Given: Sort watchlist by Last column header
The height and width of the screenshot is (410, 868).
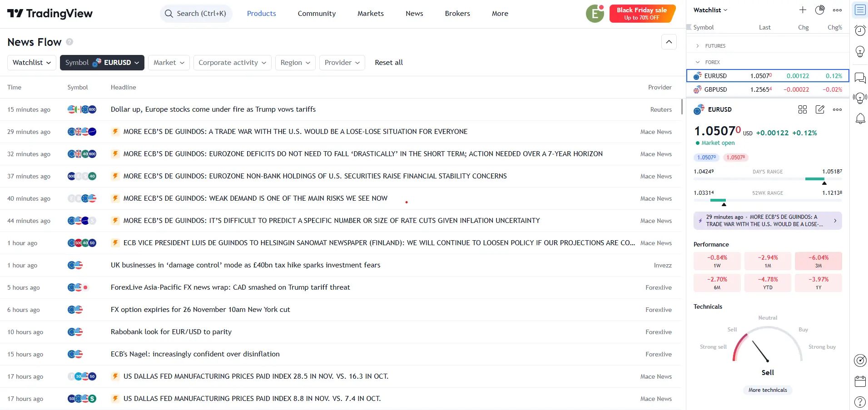Looking at the screenshot, I should [x=765, y=27].
